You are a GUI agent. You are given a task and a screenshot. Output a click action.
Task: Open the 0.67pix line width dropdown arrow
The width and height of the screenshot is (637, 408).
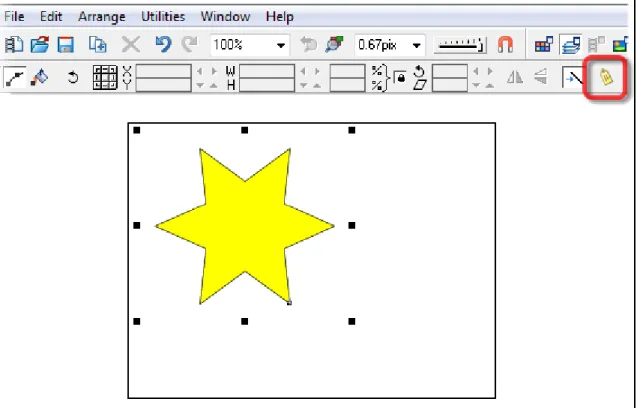(416, 46)
